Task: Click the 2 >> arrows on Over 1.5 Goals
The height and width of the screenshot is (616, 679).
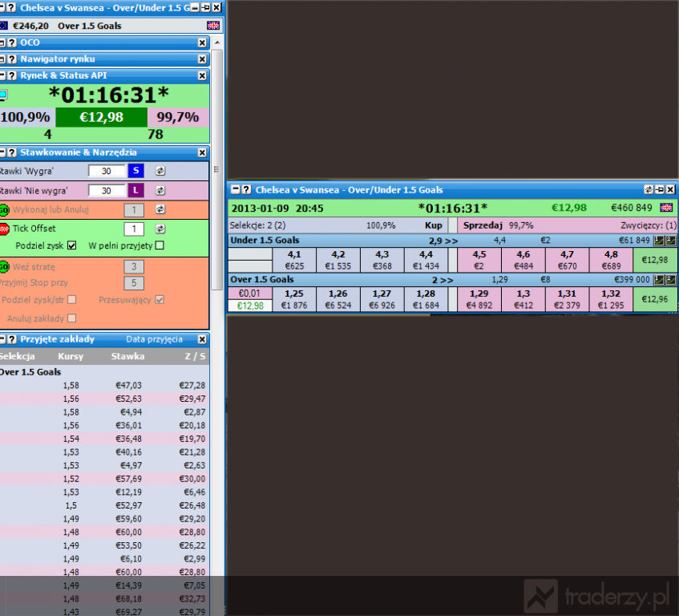Action: (443, 280)
